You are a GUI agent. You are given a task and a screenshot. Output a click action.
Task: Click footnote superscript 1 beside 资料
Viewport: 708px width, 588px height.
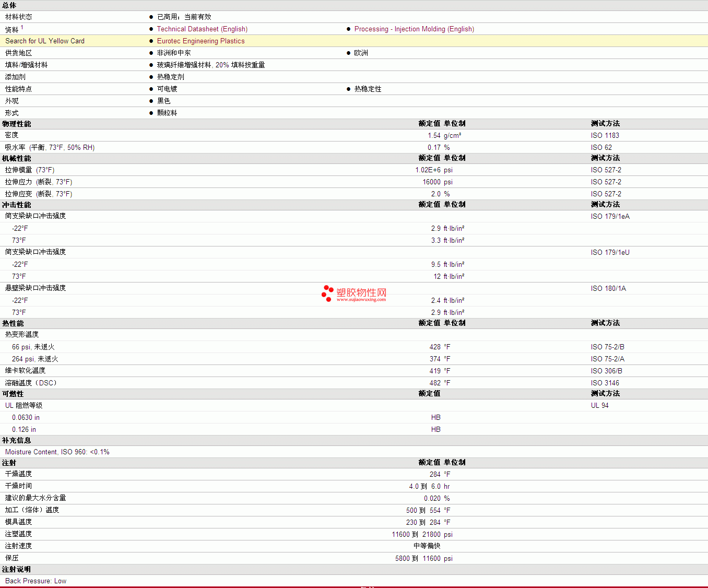pyautogui.click(x=22, y=27)
